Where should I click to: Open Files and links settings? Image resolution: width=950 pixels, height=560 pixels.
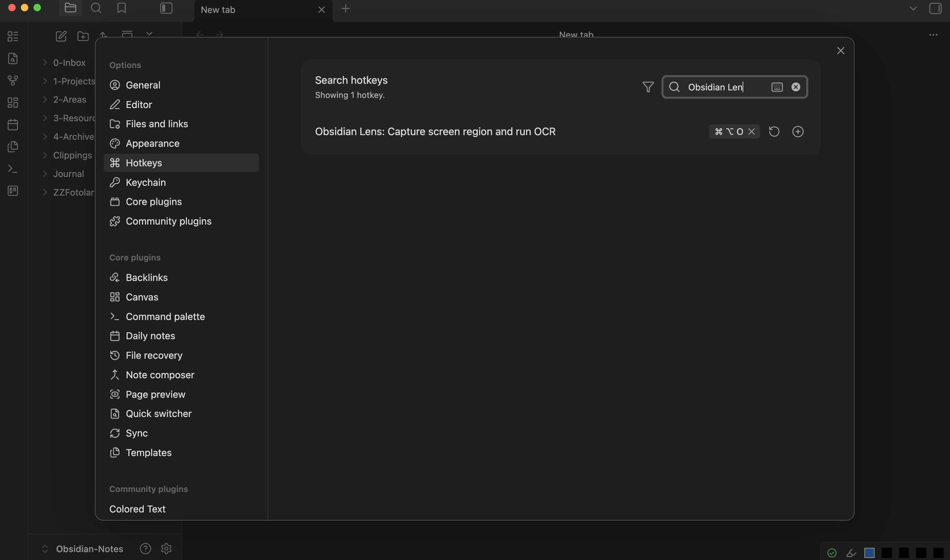(x=181, y=124)
